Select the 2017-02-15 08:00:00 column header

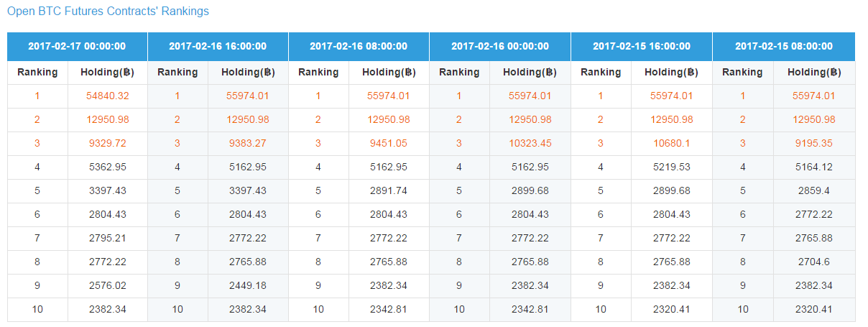coord(784,47)
